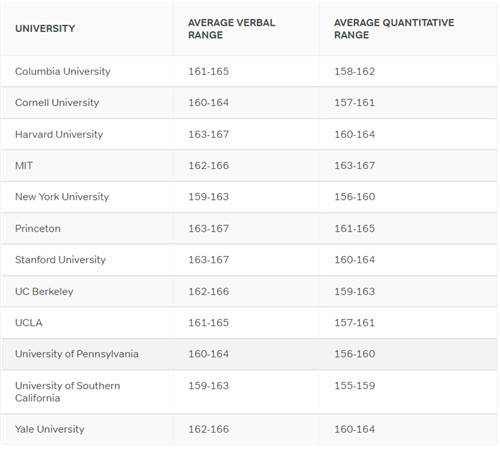Select the Yale University row name
The height and width of the screenshot is (450, 500).
50,429
